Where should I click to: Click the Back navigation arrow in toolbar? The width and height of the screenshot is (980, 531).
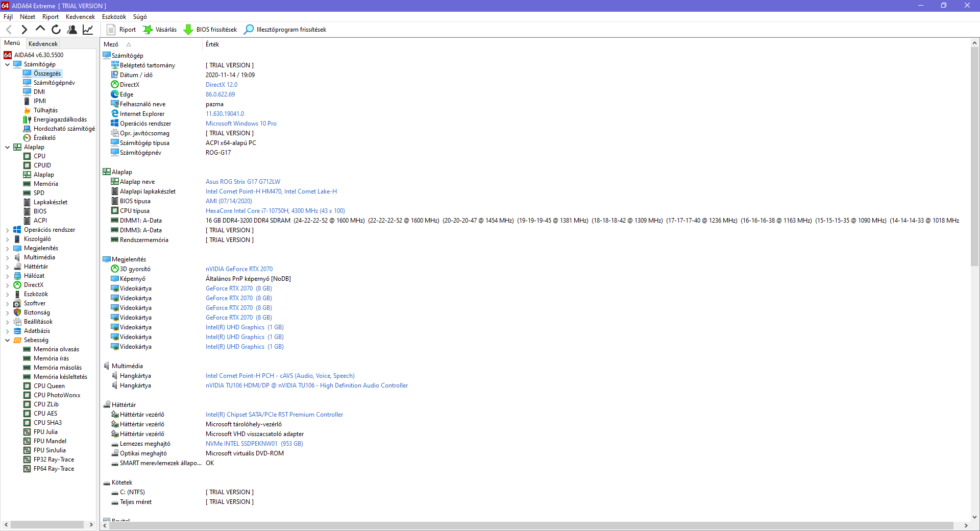pyautogui.click(x=9, y=30)
